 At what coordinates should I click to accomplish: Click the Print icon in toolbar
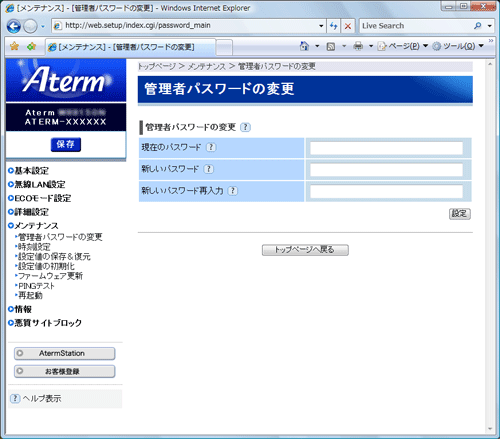[x=358, y=46]
